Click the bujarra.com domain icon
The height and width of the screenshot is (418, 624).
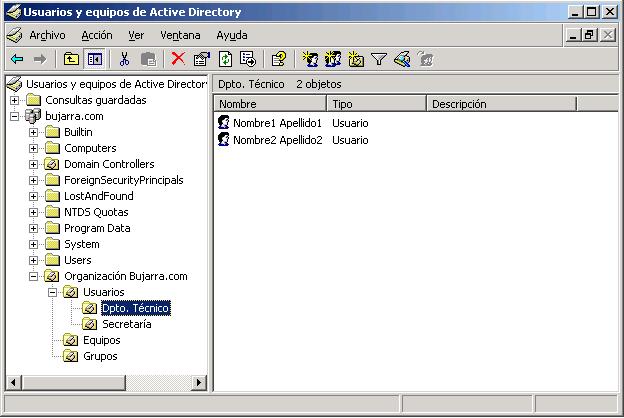tap(33, 116)
